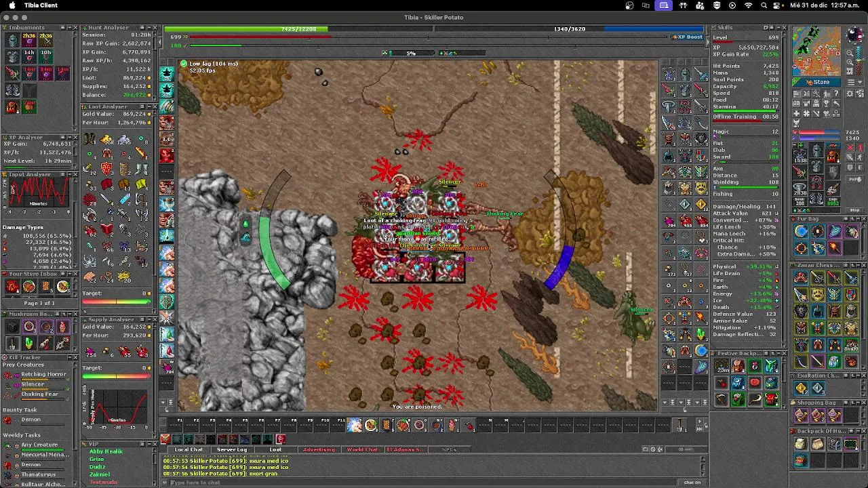Collapse the Hunt Analyser panel
This screenshot has height=488, width=868.
point(148,28)
